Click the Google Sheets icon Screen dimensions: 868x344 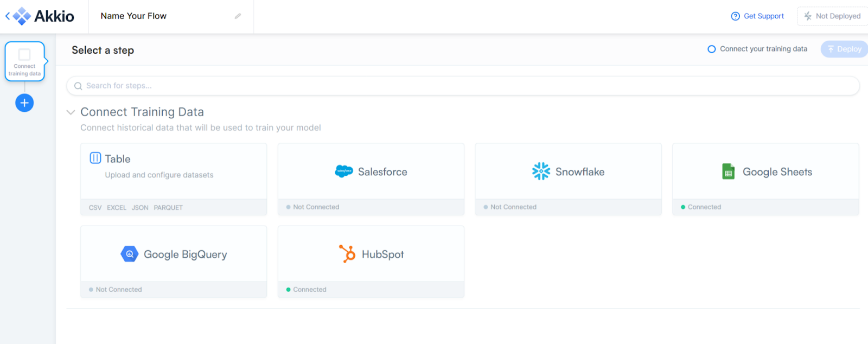point(728,171)
